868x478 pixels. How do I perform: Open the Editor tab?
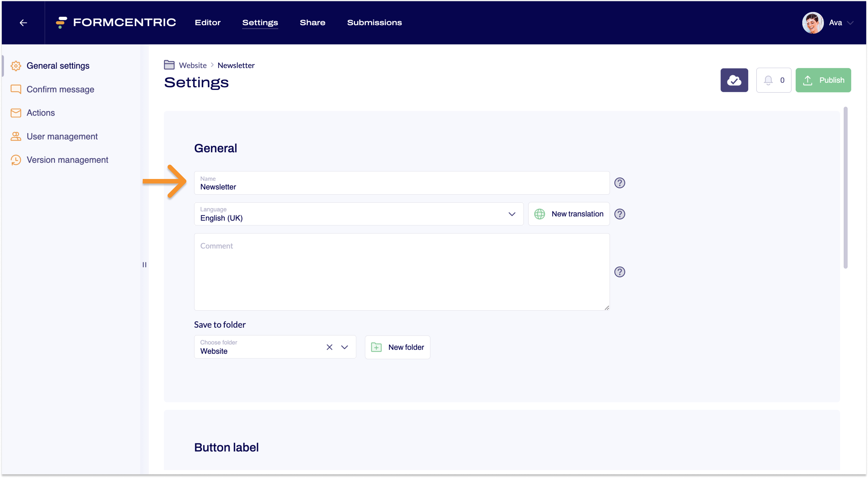pos(207,22)
